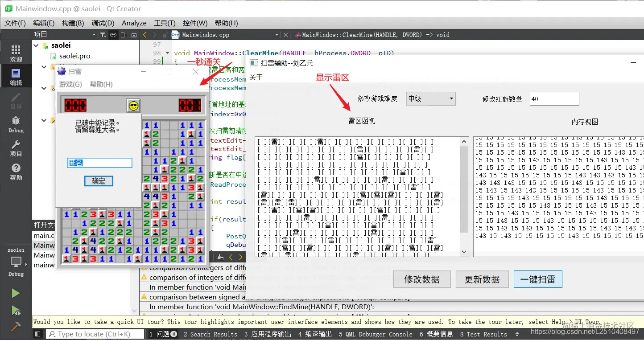This screenshot has height=340, width=644.
Task: Click the 一键扫雷 button
Action: click(538, 279)
